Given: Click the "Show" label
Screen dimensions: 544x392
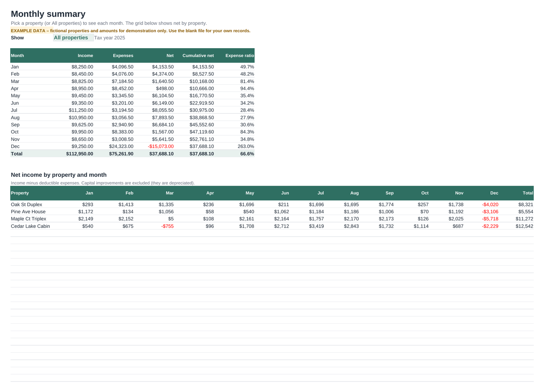Looking at the screenshot, I should (x=17, y=38).
